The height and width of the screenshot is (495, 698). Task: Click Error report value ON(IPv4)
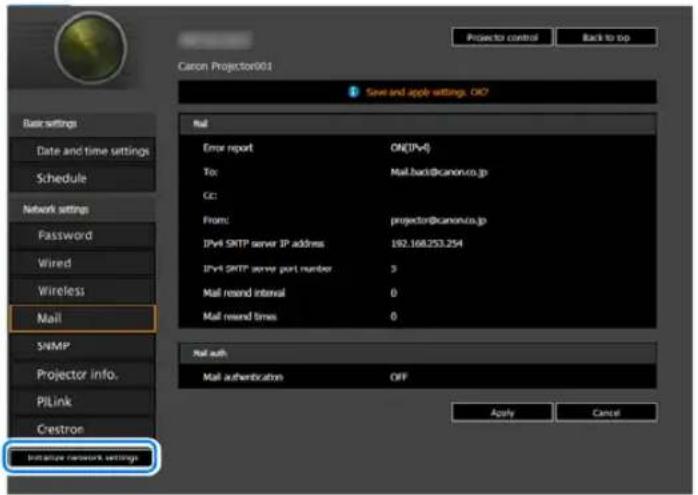pyautogui.click(x=410, y=148)
